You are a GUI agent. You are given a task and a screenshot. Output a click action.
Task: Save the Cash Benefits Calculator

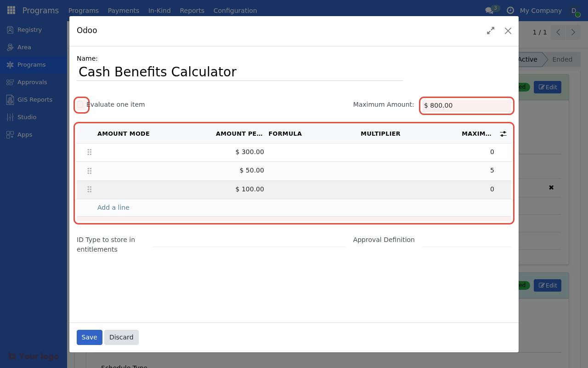(x=89, y=337)
